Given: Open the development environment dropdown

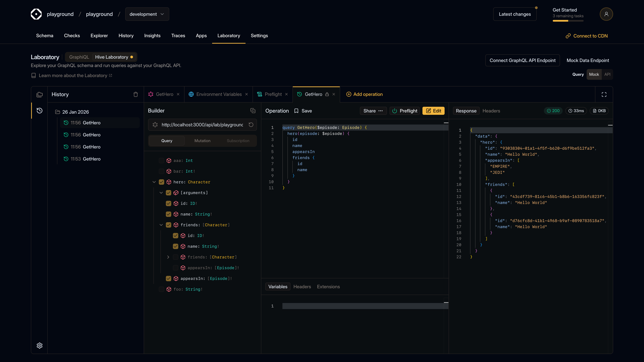Looking at the screenshot, I should pyautogui.click(x=147, y=14).
